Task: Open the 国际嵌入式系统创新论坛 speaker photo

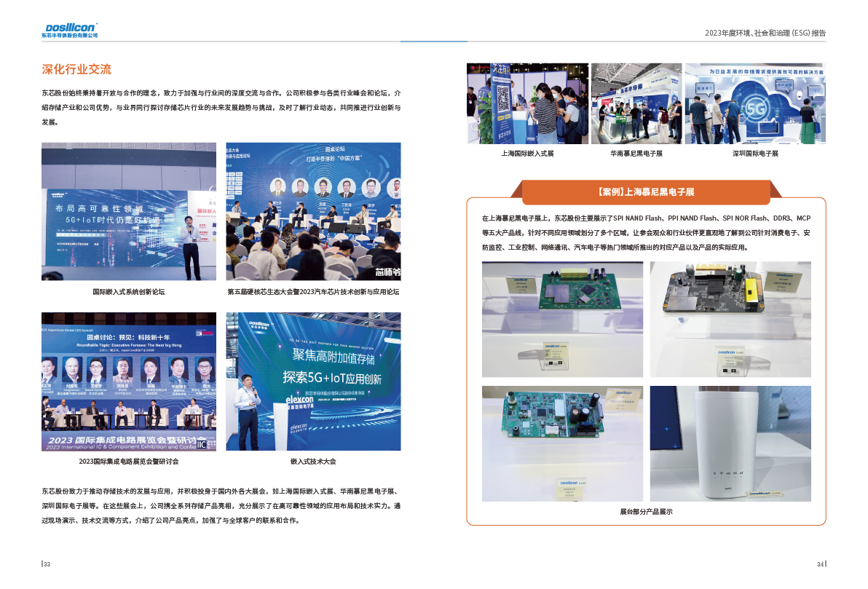Action: click(x=128, y=211)
